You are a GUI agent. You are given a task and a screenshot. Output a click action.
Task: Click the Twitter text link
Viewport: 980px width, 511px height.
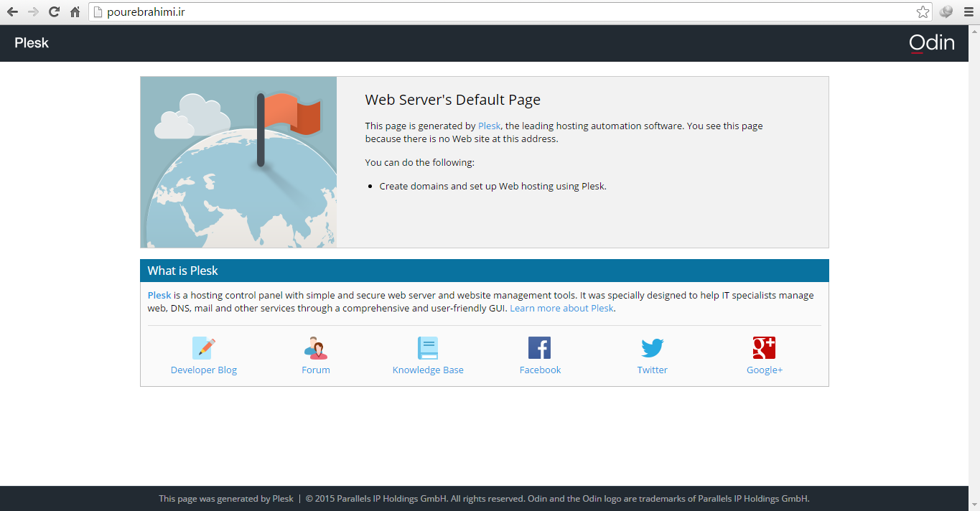[653, 370]
